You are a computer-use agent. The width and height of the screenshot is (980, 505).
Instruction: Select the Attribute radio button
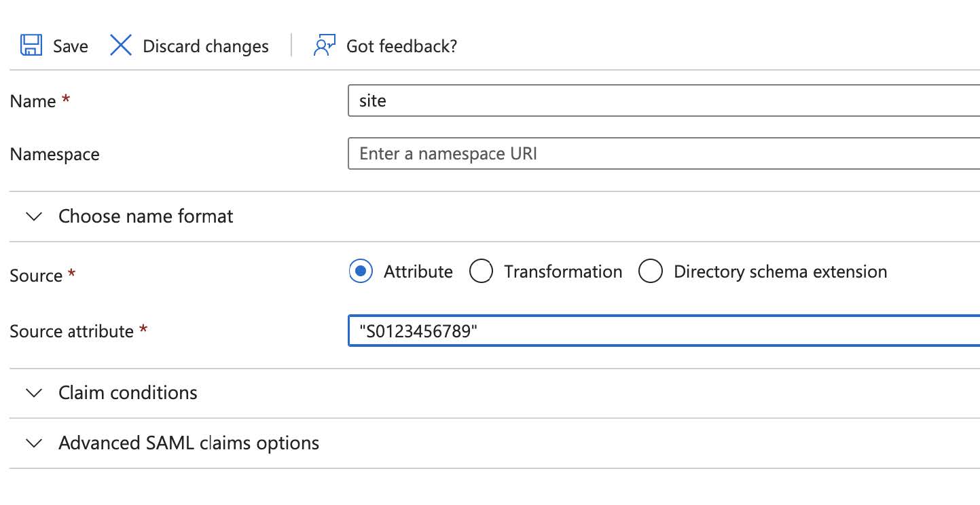click(361, 272)
